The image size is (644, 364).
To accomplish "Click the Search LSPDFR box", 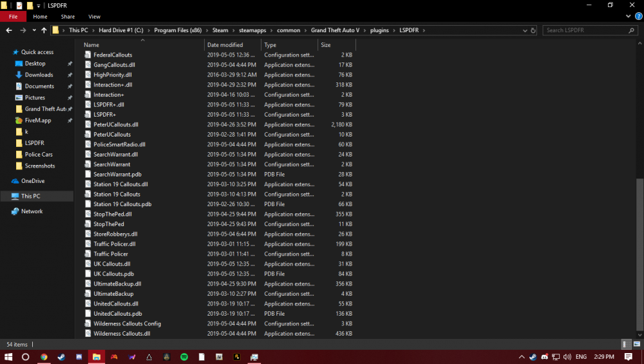I will [590, 30].
